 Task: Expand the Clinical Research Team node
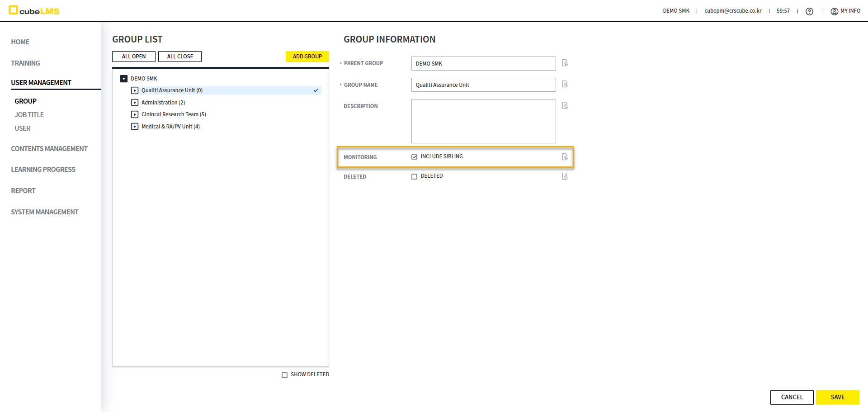135,114
